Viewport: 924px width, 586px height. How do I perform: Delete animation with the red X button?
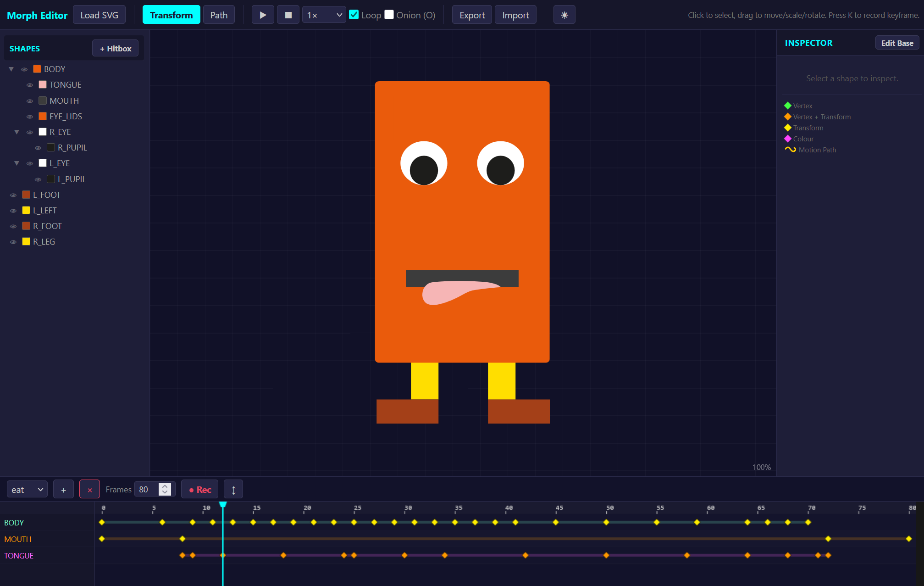tap(89, 490)
